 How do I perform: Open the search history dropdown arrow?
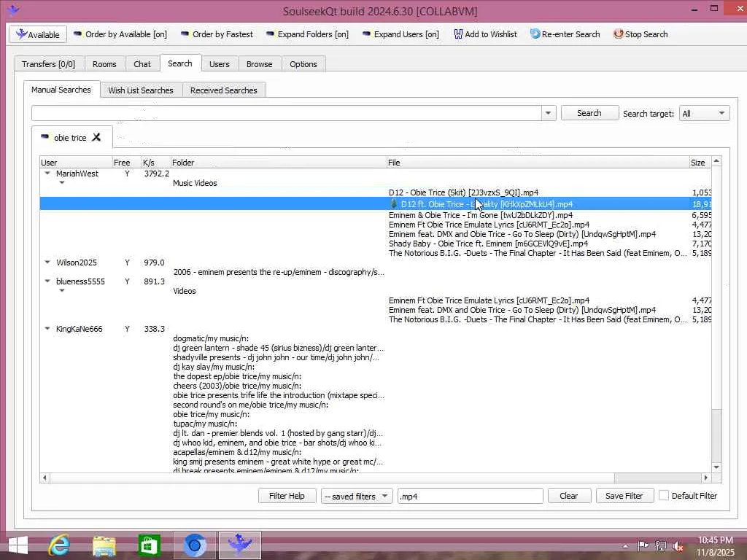point(549,113)
